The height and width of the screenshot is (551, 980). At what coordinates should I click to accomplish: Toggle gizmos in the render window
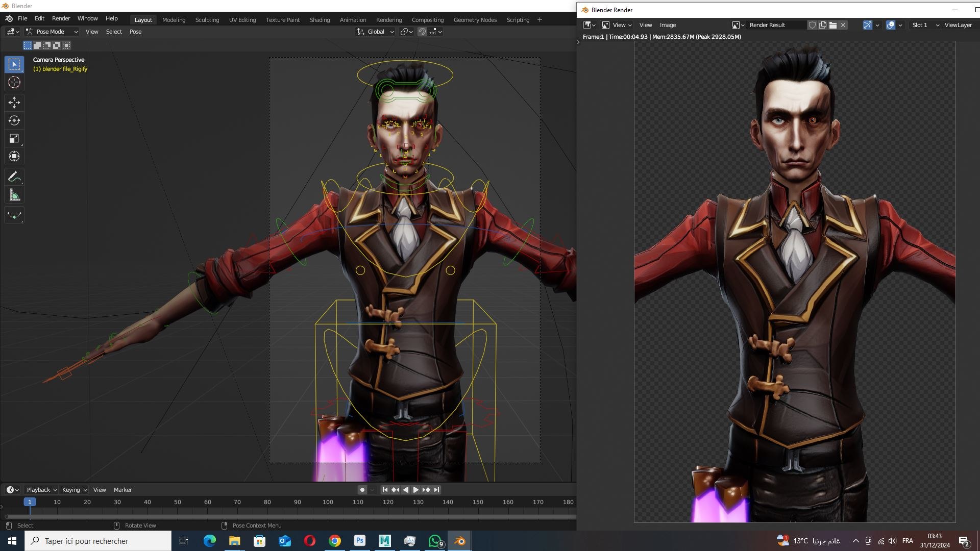point(867,25)
